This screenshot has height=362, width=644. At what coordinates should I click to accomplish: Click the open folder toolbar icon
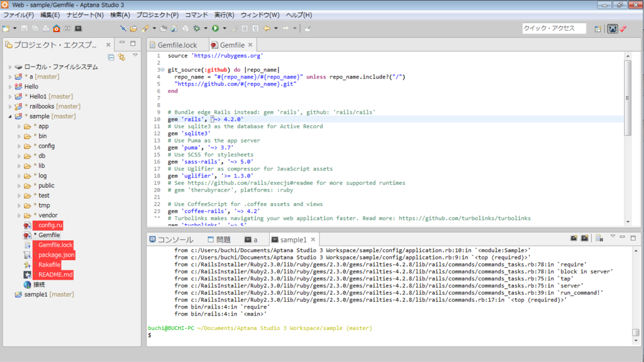(133, 28)
